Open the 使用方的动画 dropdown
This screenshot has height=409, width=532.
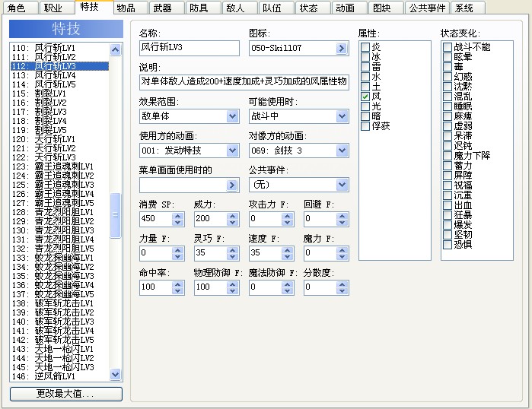232,151
